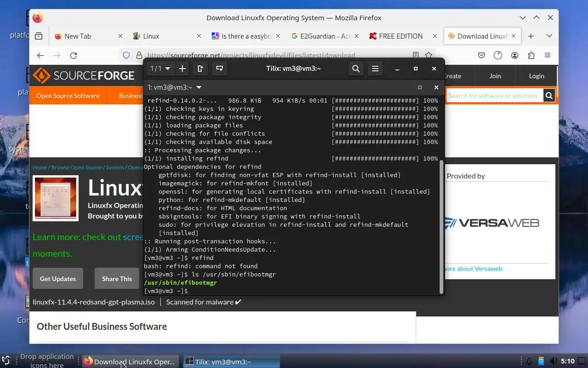Reload the current Firefox page
The width and height of the screenshot is (588, 368).
click(x=73, y=55)
